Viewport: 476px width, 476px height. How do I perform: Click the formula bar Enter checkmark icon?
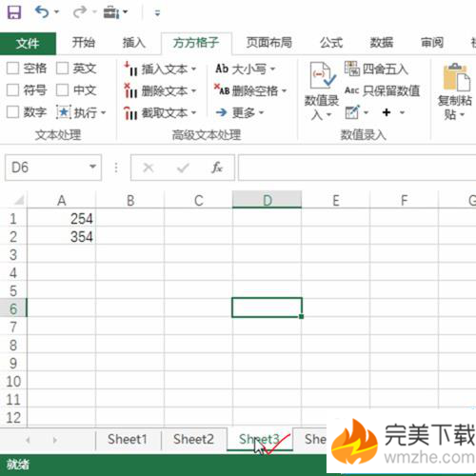click(183, 168)
